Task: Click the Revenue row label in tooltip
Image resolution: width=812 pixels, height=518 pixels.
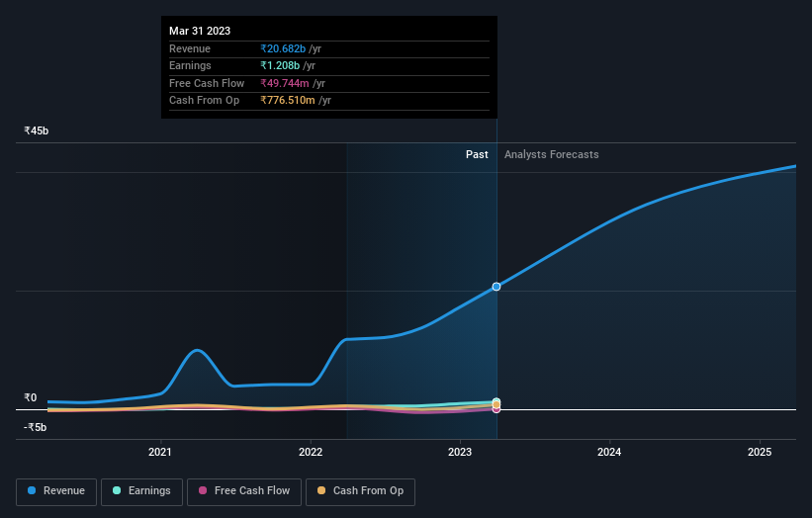Action: point(190,48)
